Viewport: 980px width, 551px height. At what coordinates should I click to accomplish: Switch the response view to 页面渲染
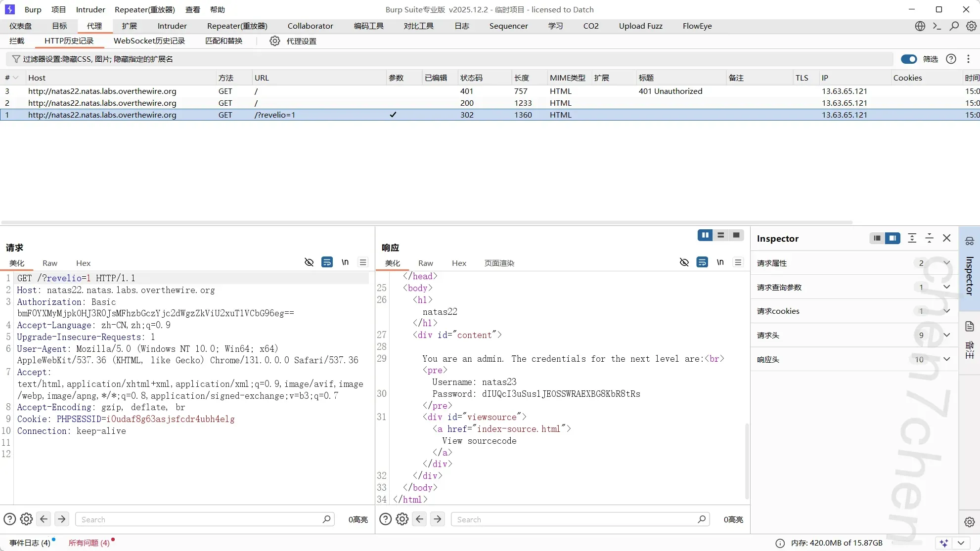tap(499, 263)
